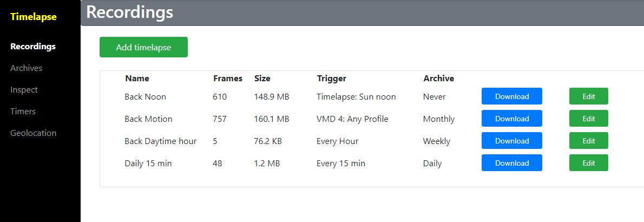Open the Recordings sidebar page
644x222 pixels.
coord(33,47)
